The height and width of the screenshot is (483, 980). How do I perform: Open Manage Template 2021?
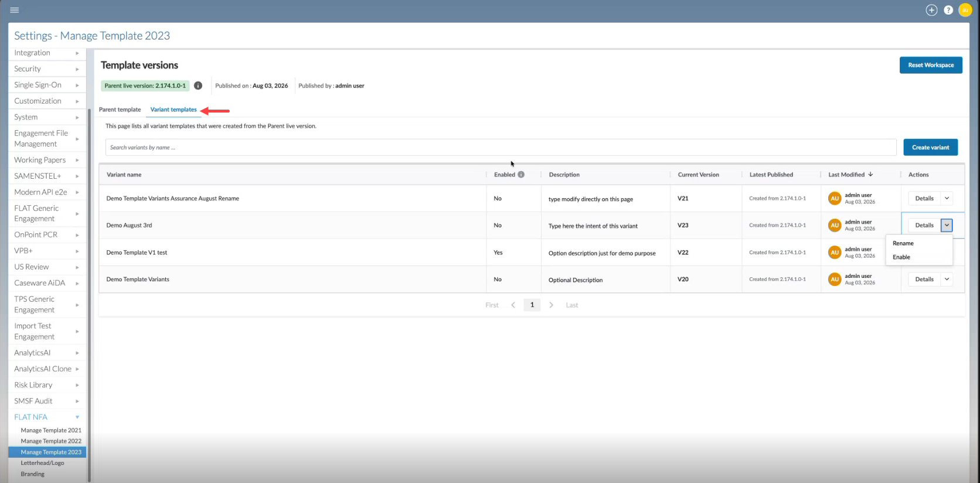click(x=51, y=430)
